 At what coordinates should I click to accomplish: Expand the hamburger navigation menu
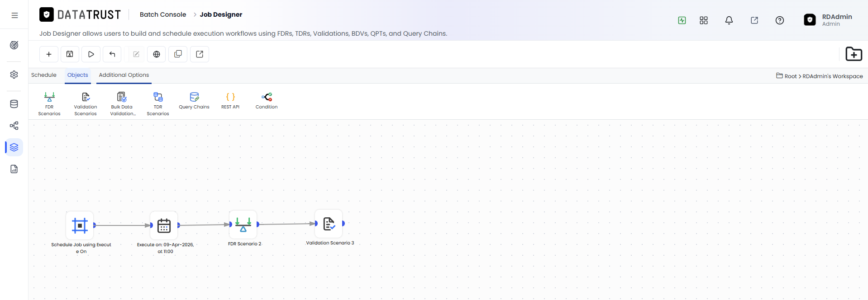click(x=14, y=15)
